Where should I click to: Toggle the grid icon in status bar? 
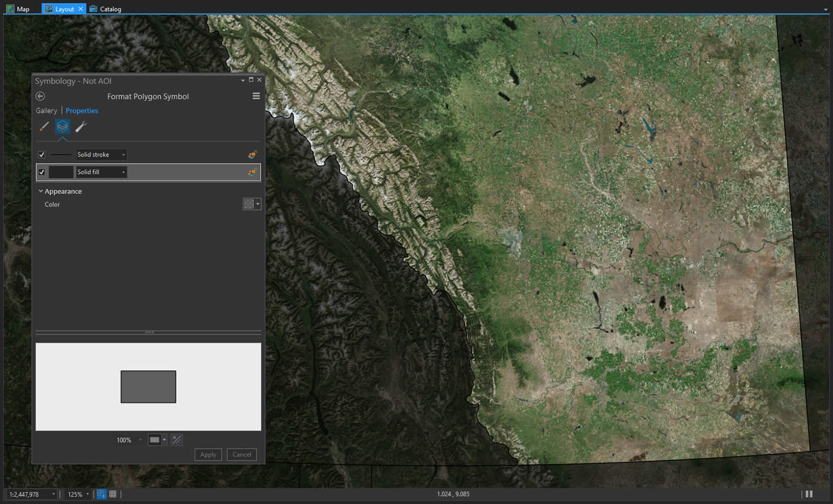point(112,494)
